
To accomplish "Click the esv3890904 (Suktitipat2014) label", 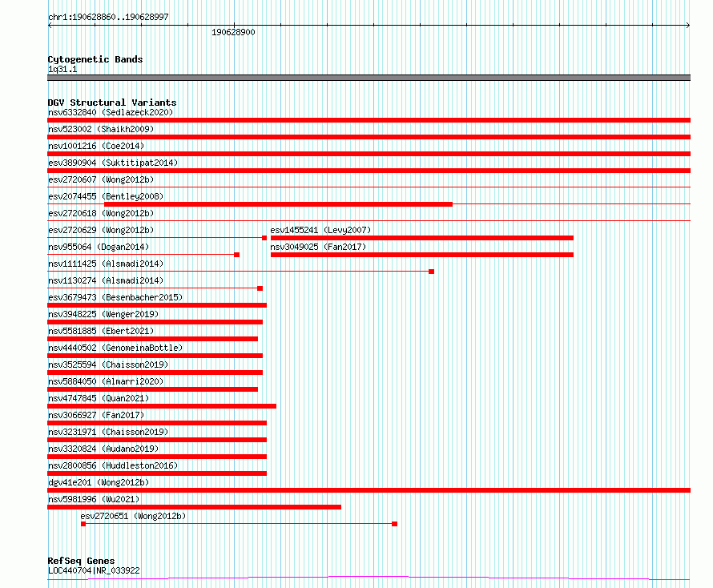I will click(113, 163).
